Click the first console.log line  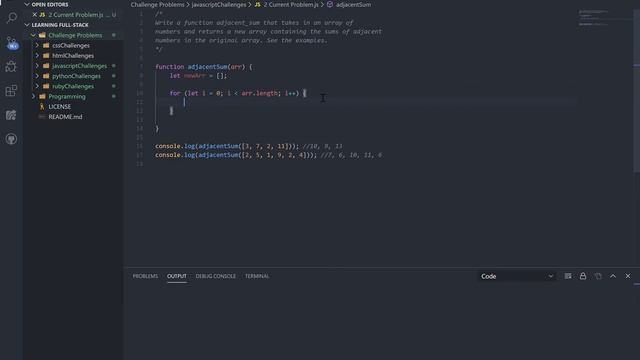click(x=249, y=146)
